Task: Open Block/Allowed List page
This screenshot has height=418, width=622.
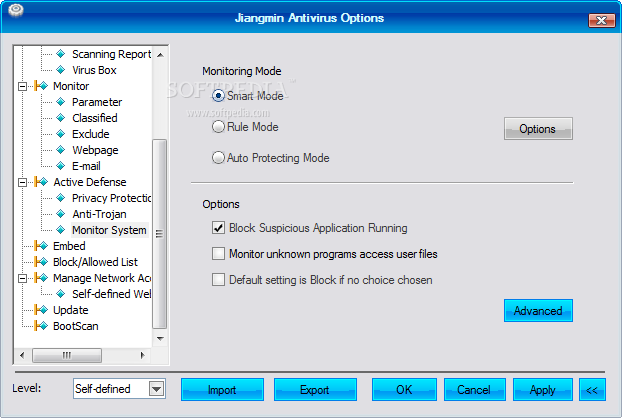Action: [95, 262]
